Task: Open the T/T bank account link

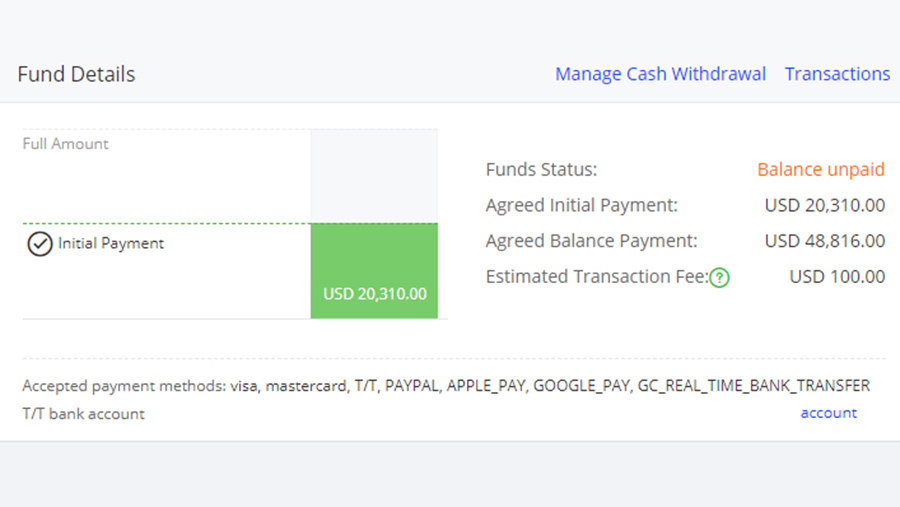Action: [x=828, y=413]
